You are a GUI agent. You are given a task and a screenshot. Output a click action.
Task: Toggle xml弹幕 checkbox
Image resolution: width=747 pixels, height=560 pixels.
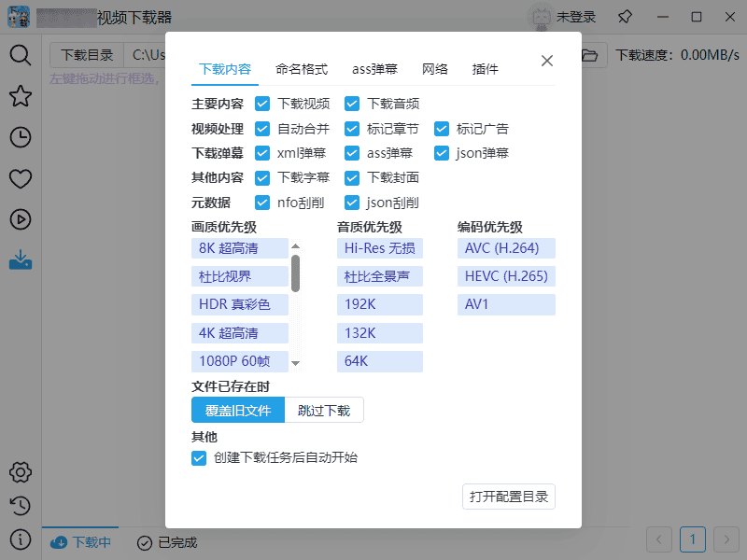pyautogui.click(x=262, y=153)
